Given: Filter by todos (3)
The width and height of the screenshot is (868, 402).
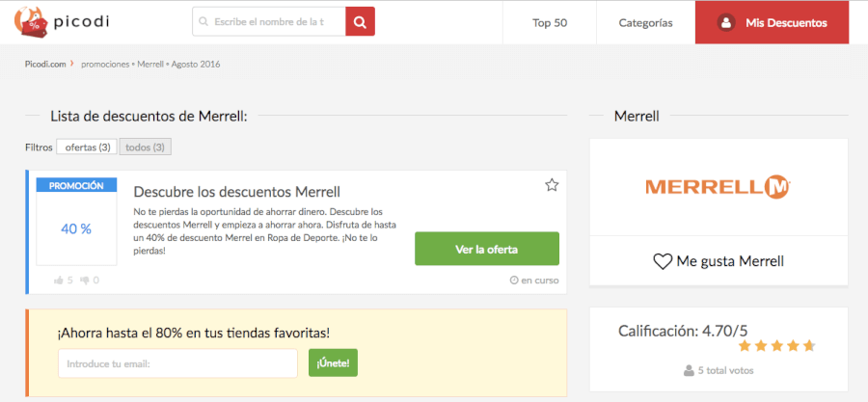Looking at the screenshot, I should coord(145,147).
